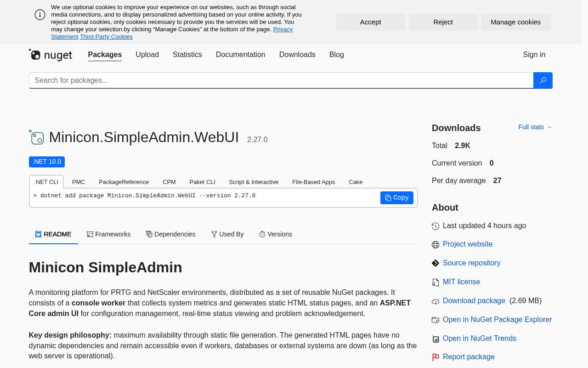
Task: Click the .NET 10.0 framework badge
Action: 47,162
